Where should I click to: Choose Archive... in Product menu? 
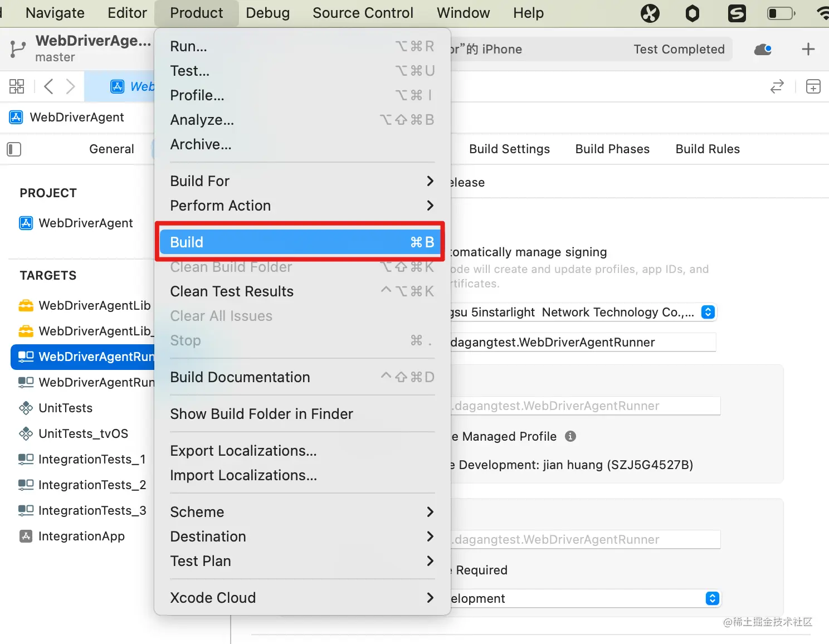click(x=302, y=144)
